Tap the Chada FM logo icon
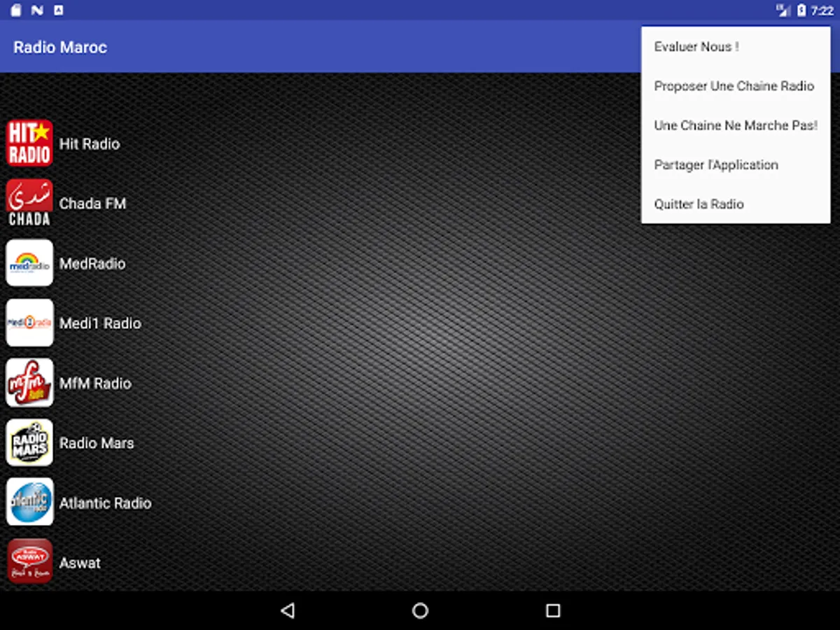Image resolution: width=840 pixels, height=630 pixels. point(29,203)
